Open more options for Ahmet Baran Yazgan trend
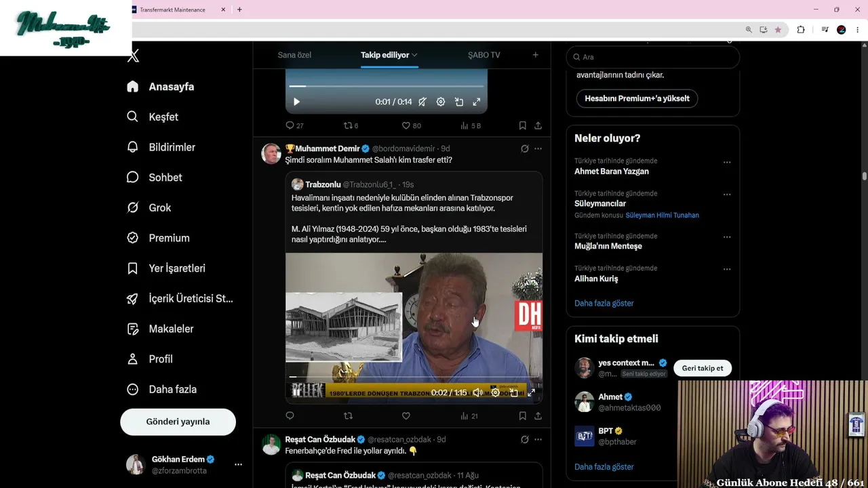Screen dimensions: 868x488 click(x=727, y=162)
